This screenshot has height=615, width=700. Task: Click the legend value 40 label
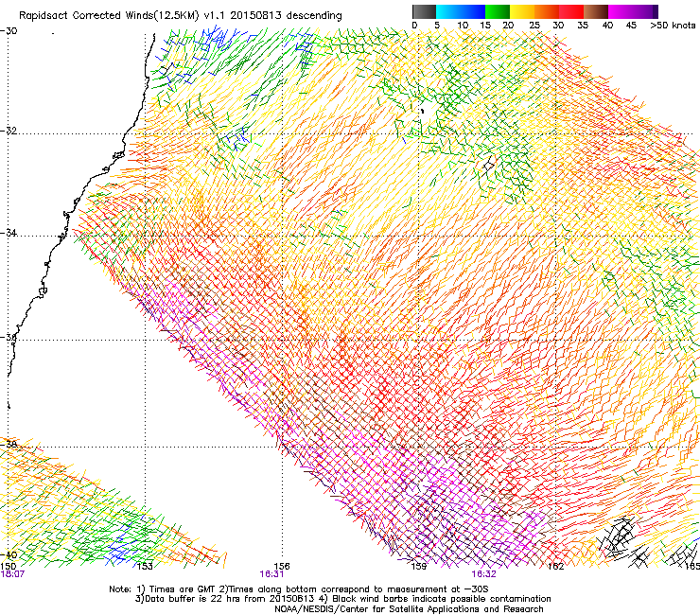pos(607,26)
